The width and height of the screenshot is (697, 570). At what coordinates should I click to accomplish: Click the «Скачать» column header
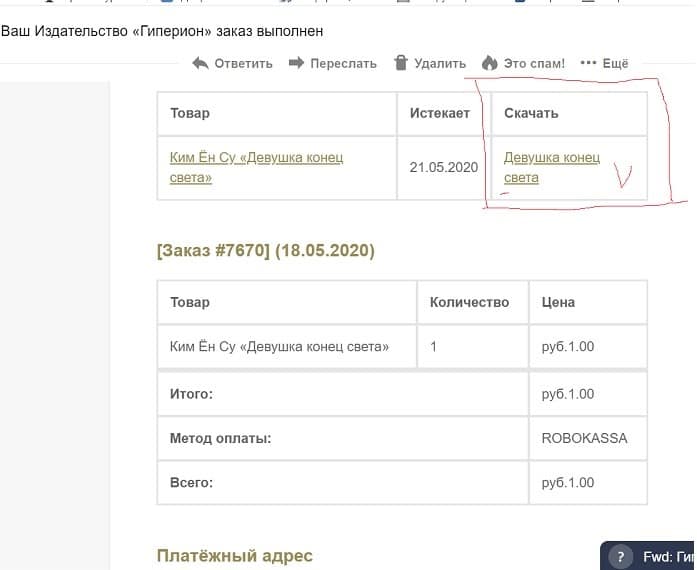531,113
